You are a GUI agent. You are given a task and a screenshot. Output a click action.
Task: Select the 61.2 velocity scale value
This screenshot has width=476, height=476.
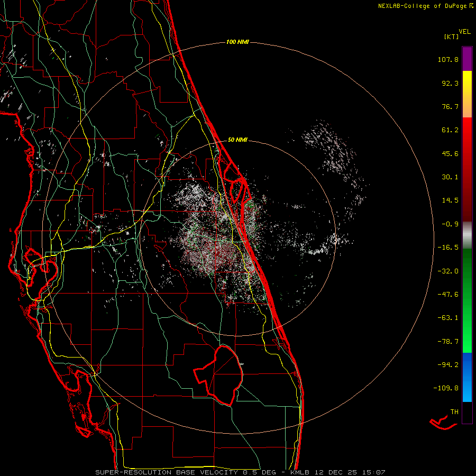[x=450, y=130]
